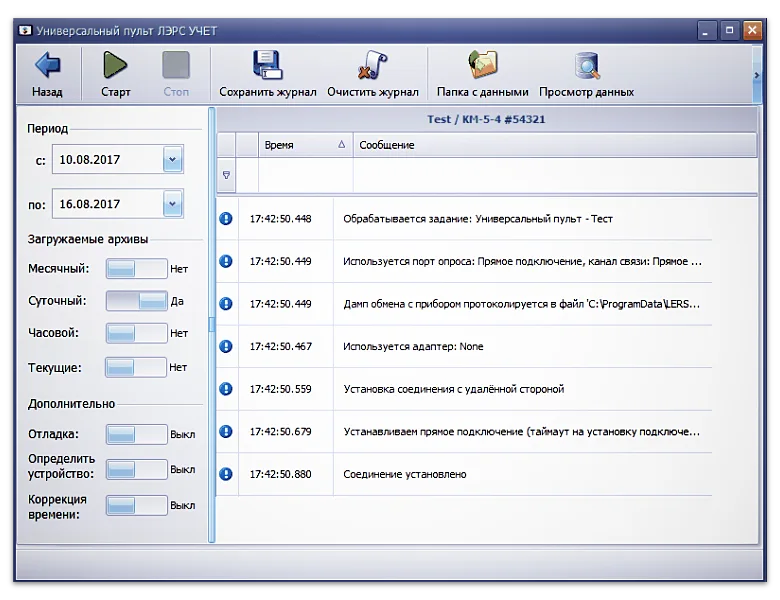This screenshot has height=600, width=780.
Task: Disable the Суточный archive switch
Action: (136, 301)
